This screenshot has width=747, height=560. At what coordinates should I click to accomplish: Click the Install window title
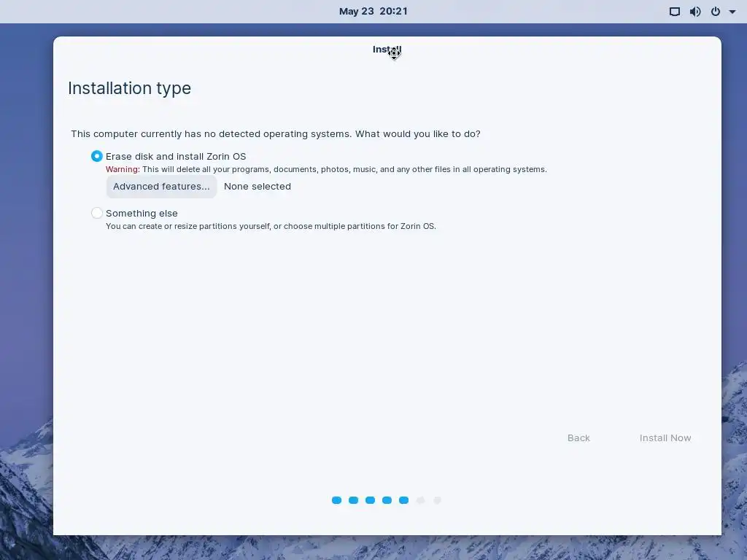point(387,50)
